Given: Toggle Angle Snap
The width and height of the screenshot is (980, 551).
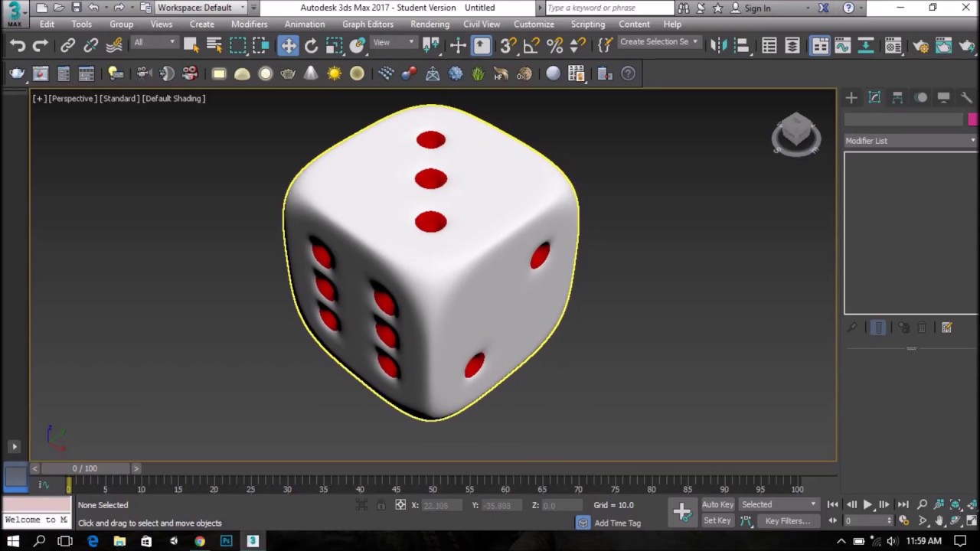Looking at the screenshot, I should tap(531, 46).
